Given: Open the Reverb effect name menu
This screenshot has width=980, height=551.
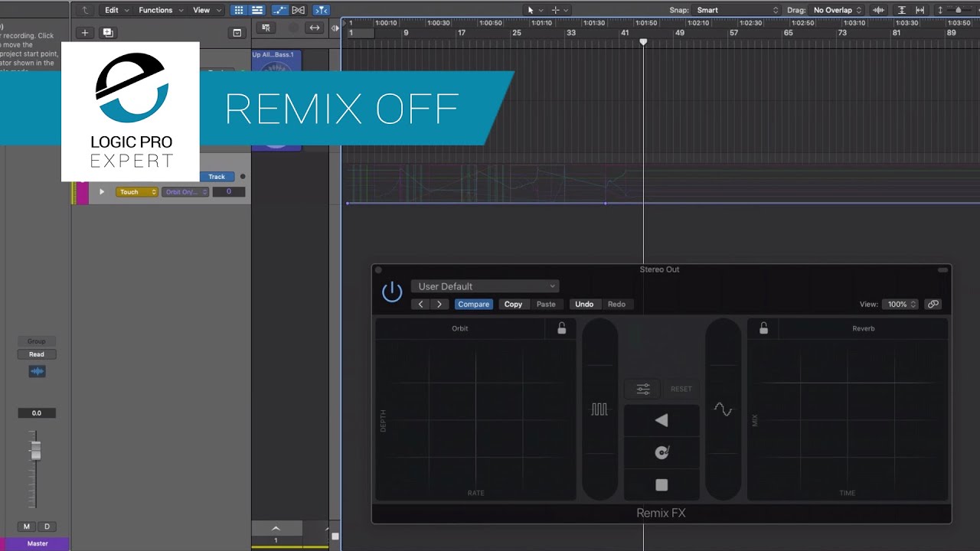Looking at the screenshot, I should pos(863,328).
